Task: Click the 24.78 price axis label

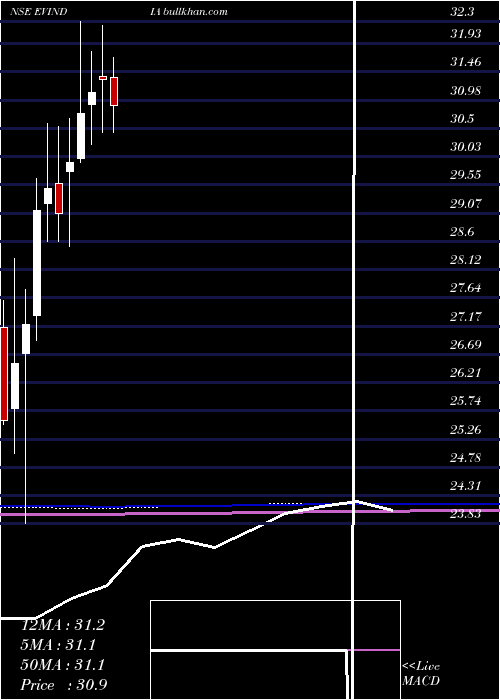Action: (466, 458)
